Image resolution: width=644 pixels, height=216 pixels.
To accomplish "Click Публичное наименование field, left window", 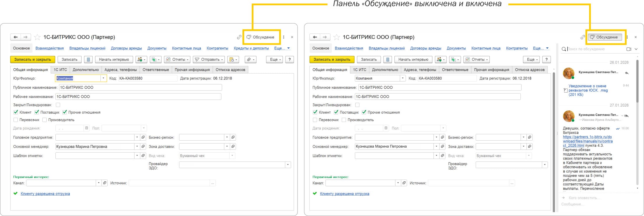I will click(x=140, y=87).
